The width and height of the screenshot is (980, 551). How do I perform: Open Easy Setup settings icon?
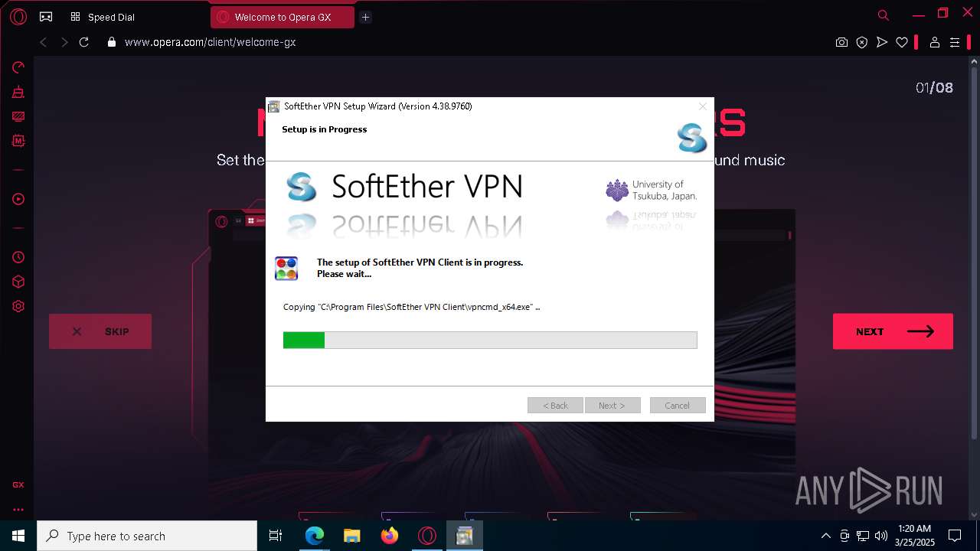955,42
